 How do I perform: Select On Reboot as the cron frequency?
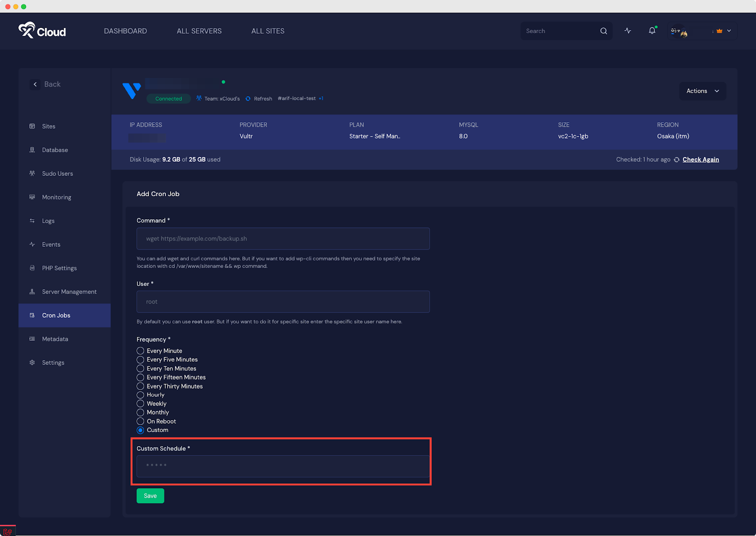pyautogui.click(x=140, y=421)
